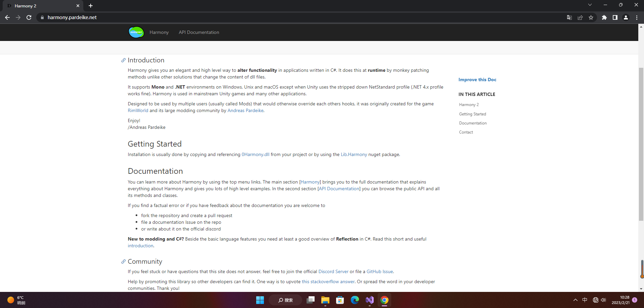644x308 pixels.
Task: Show hidden system tray icons chevron
Action: pyautogui.click(x=576, y=300)
